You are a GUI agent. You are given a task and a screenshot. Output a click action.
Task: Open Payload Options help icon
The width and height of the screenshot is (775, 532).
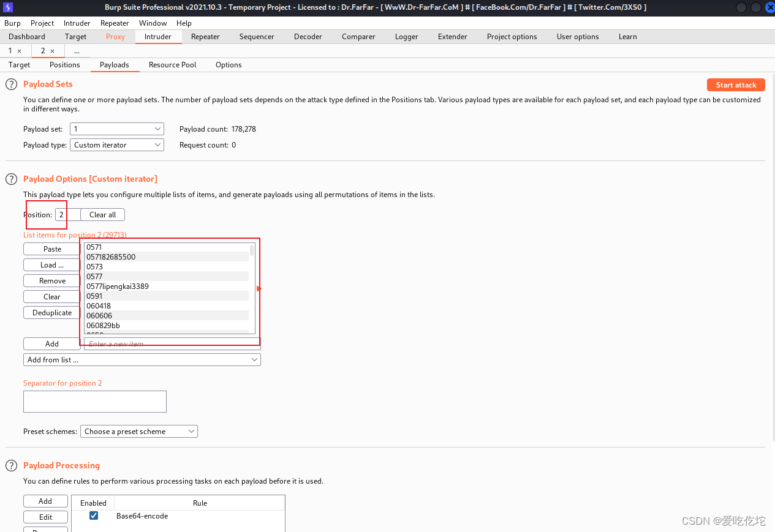(x=11, y=179)
